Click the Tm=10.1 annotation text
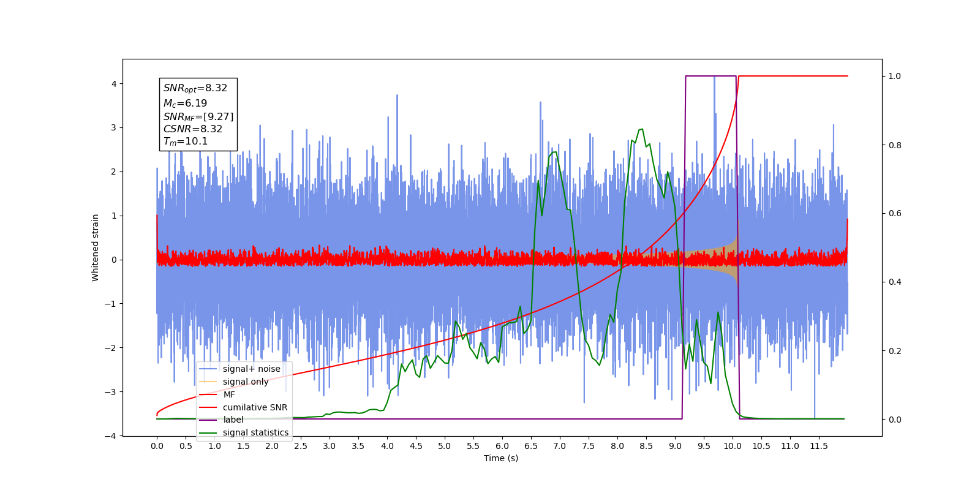980x490 pixels. coord(186,141)
